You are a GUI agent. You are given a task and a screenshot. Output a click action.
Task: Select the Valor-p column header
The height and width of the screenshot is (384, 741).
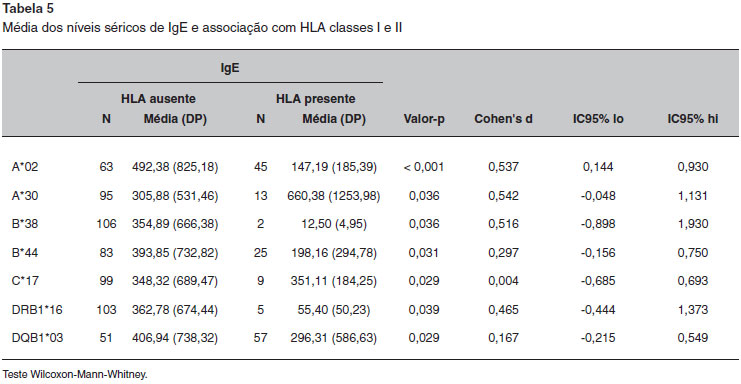[x=424, y=119]
